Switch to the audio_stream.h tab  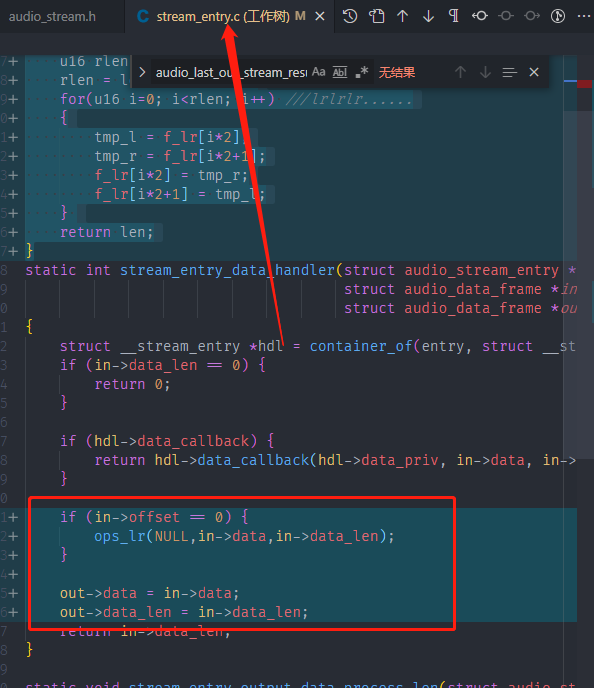coord(53,17)
